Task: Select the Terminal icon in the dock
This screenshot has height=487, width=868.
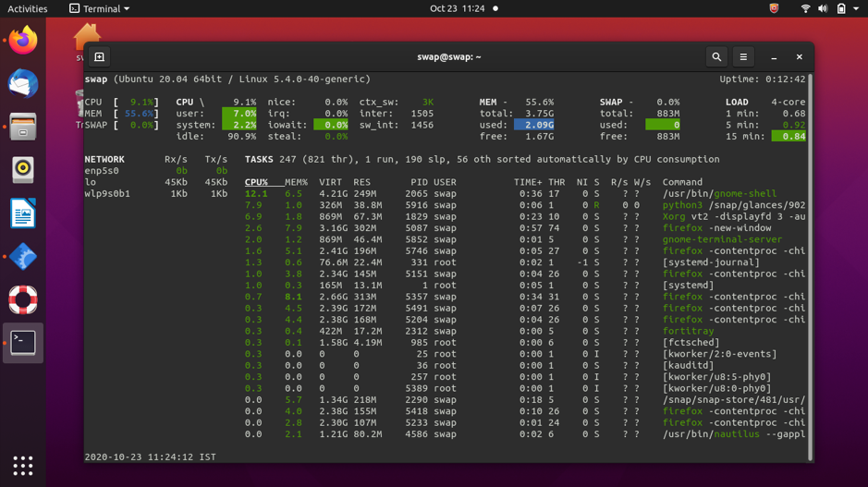Action: [x=23, y=343]
